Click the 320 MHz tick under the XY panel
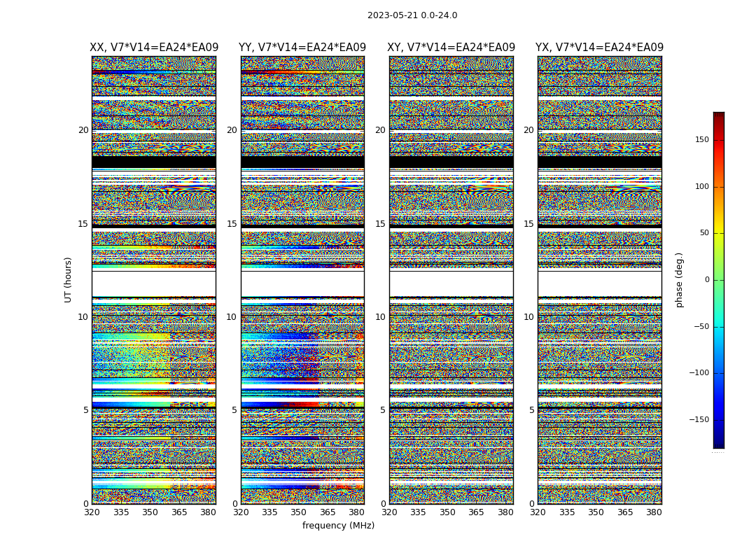 [389, 512]
